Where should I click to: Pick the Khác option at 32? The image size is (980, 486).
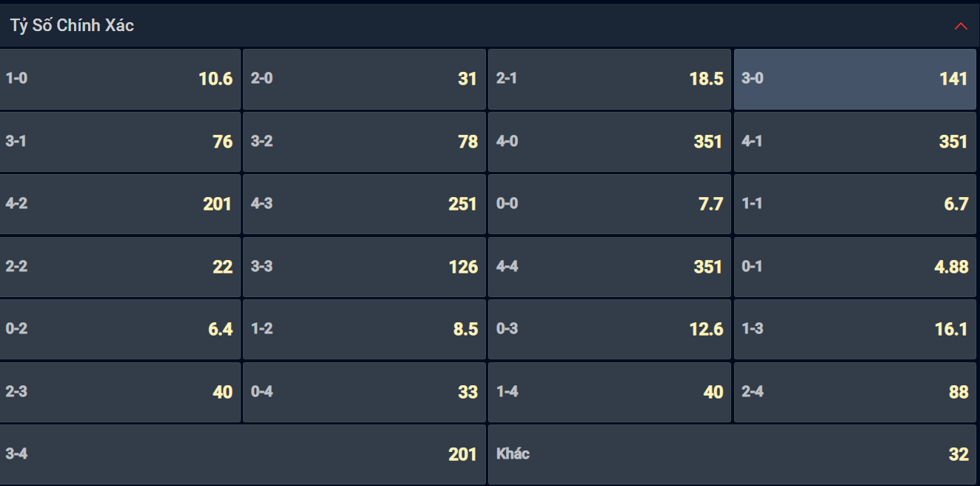[733, 455]
